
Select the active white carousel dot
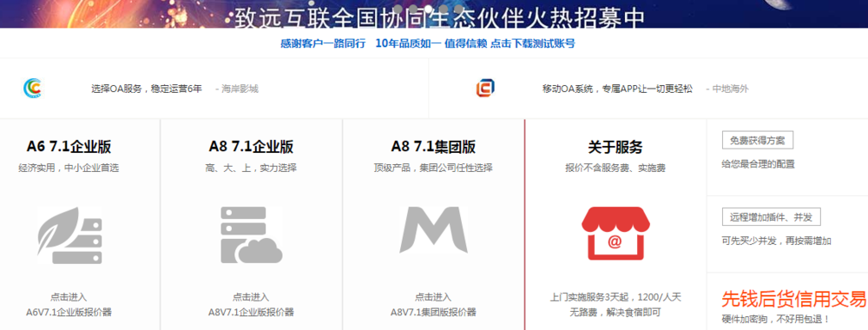(429, 9)
